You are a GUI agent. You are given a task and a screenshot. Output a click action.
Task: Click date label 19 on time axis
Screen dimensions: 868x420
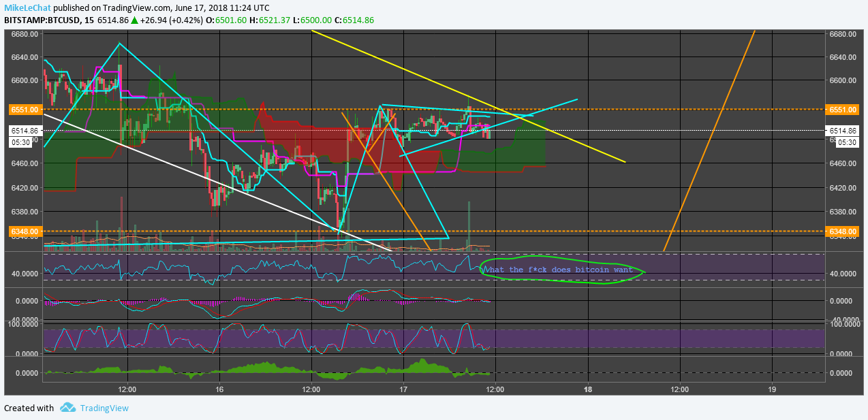click(771, 389)
